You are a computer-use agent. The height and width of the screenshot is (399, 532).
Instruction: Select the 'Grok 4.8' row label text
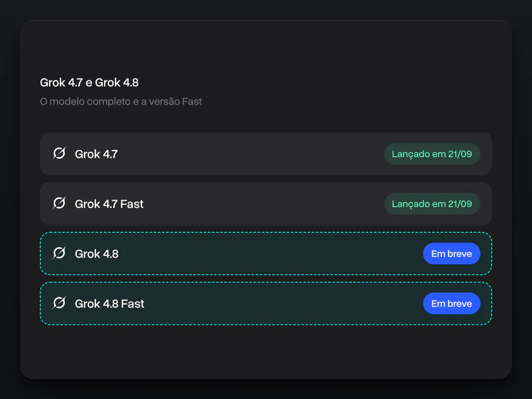pos(97,254)
